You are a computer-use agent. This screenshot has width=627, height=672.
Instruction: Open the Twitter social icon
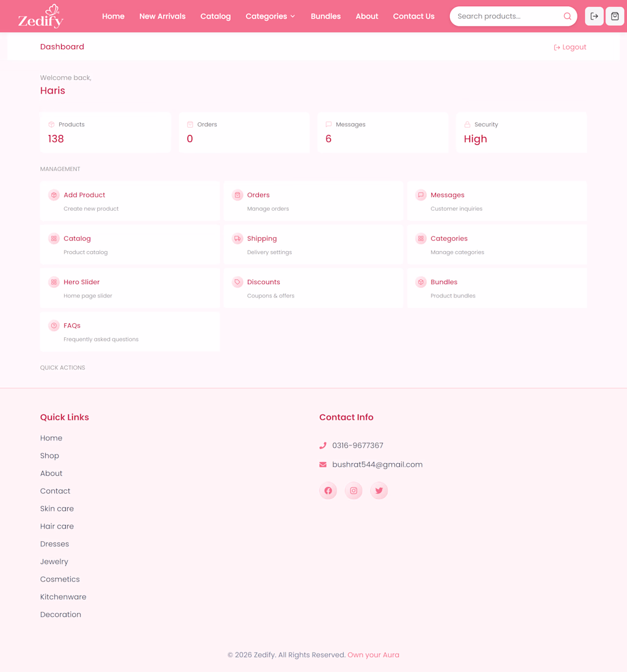pyautogui.click(x=379, y=491)
